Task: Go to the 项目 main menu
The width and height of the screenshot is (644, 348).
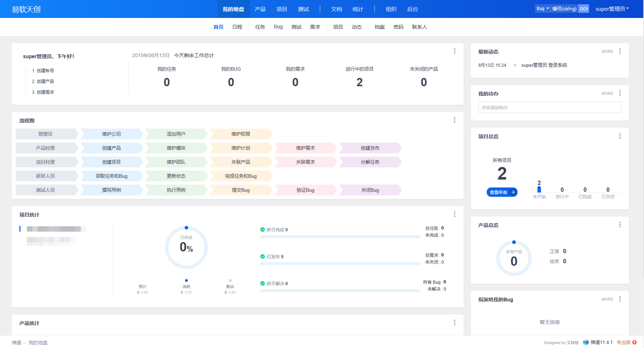Action: [282, 9]
